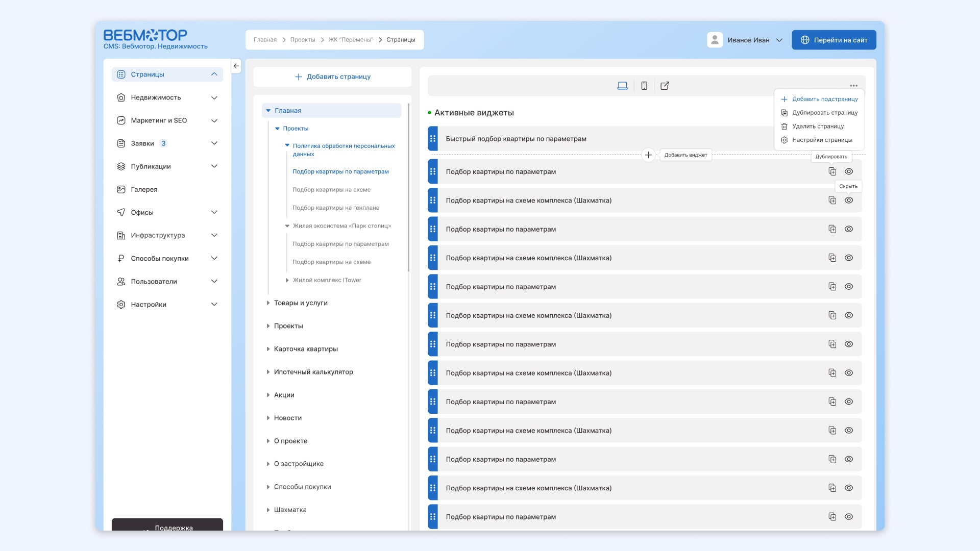Go to Главная breadcrumb link
The height and width of the screenshot is (551, 980).
click(265, 40)
